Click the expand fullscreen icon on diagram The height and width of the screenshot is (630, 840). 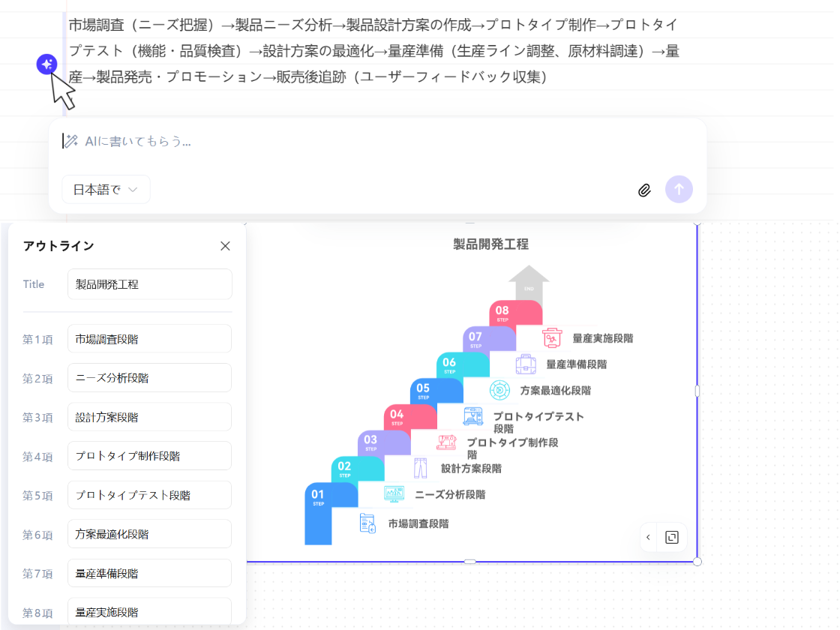coord(672,537)
